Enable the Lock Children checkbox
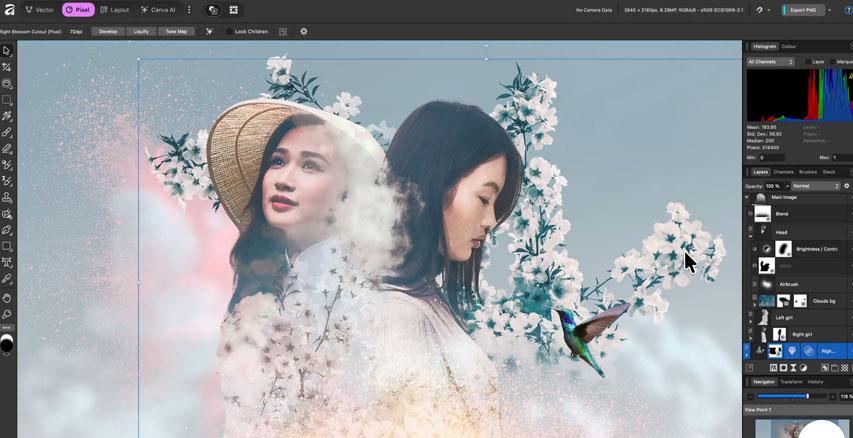Image resolution: width=853 pixels, height=438 pixels. [x=229, y=32]
